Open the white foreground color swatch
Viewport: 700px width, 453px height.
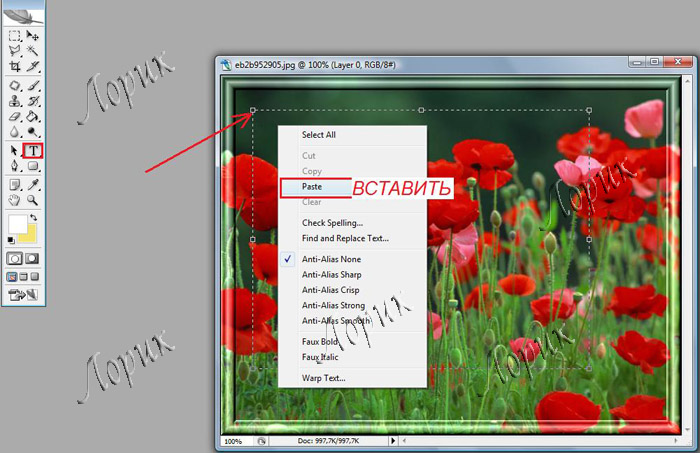(x=17, y=223)
